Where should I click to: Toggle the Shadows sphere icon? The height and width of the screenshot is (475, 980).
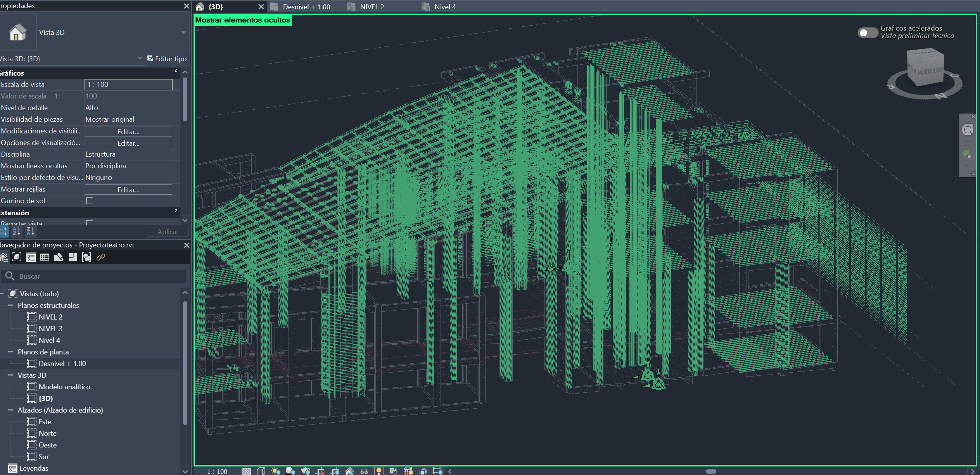click(290, 471)
